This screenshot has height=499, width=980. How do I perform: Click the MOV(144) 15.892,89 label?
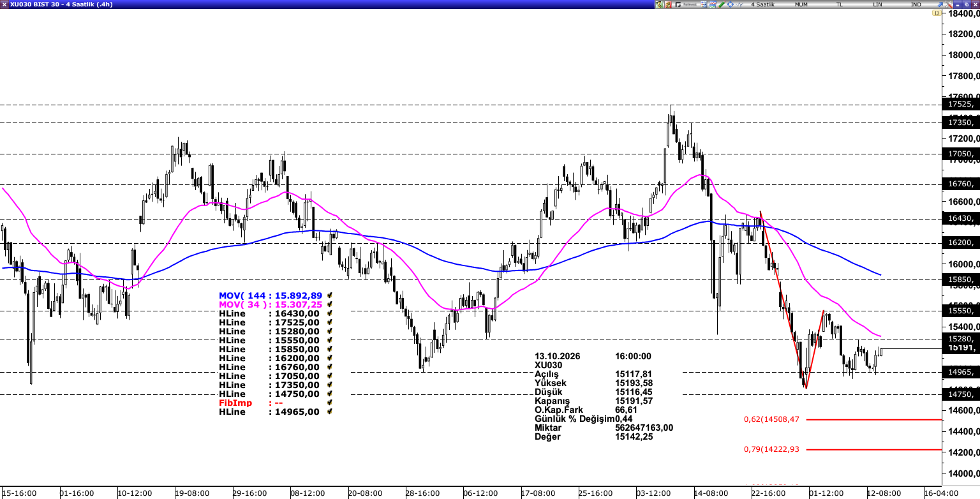pyautogui.click(x=271, y=295)
